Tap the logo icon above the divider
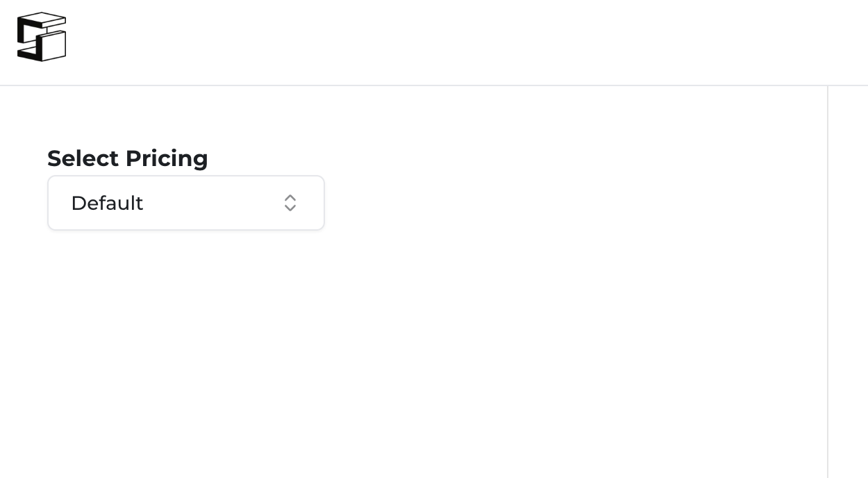This screenshot has width=868, height=478. (42, 37)
